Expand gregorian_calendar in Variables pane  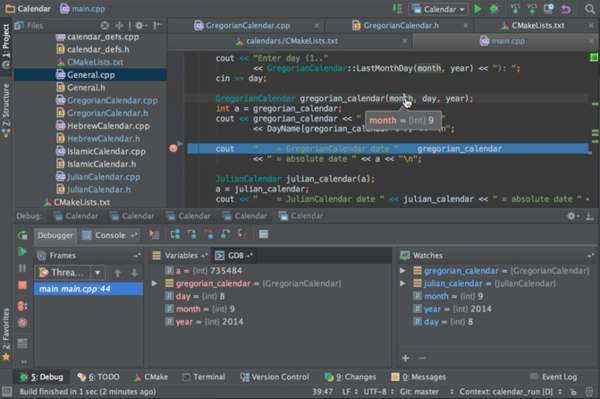tap(154, 283)
